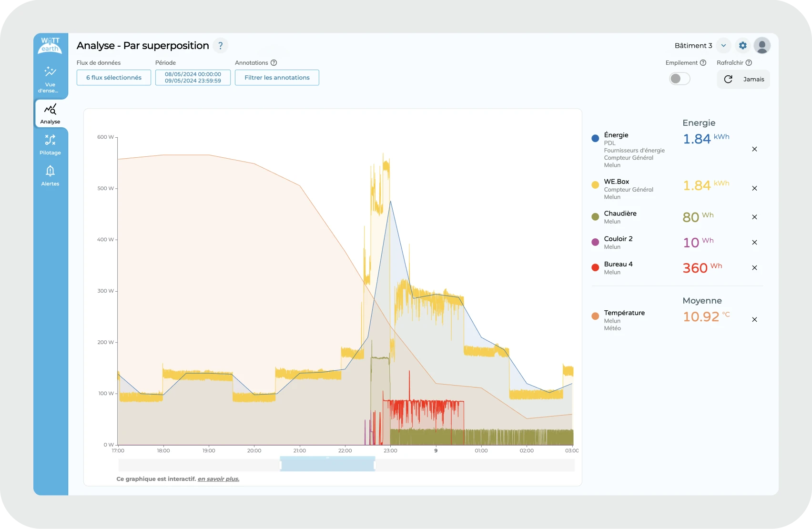Screen dimensions: 812x529
Task: Click the orange Température color dot
Action: [x=595, y=316]
